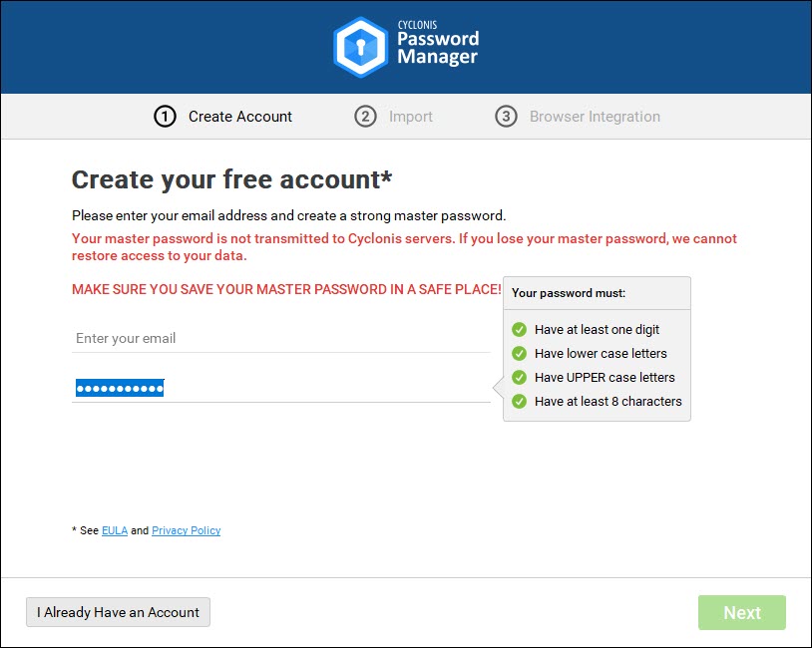
Task: Click the 'Create your free account*' heading
Action: tap(231, 179)
